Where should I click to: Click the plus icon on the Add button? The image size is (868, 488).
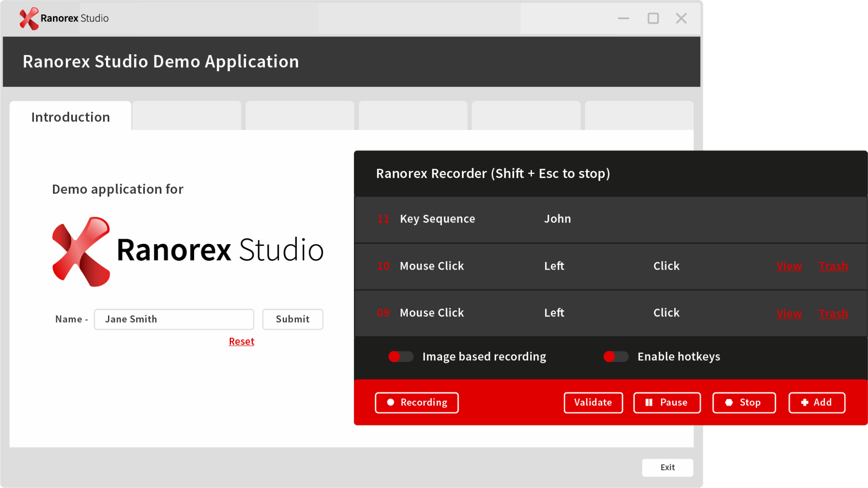click(x=804, y=402)
